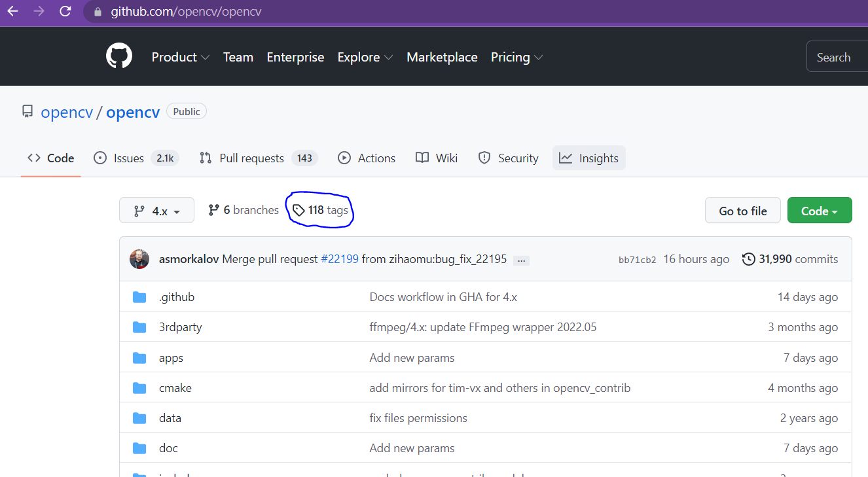The width and height of the screenshot is (868, 477).
Task: Click the folder icon beside cmake
Action: tap(139, 388)
